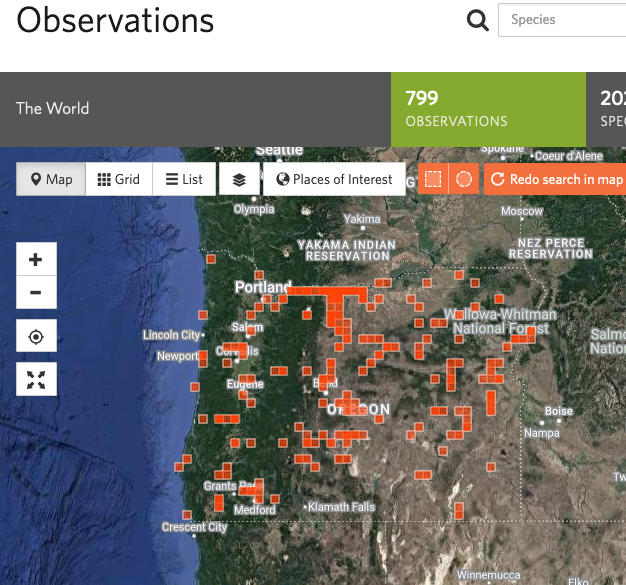Click Redo search in map
This screenshot has height=585, width=626.
click(x=555, y=179)
